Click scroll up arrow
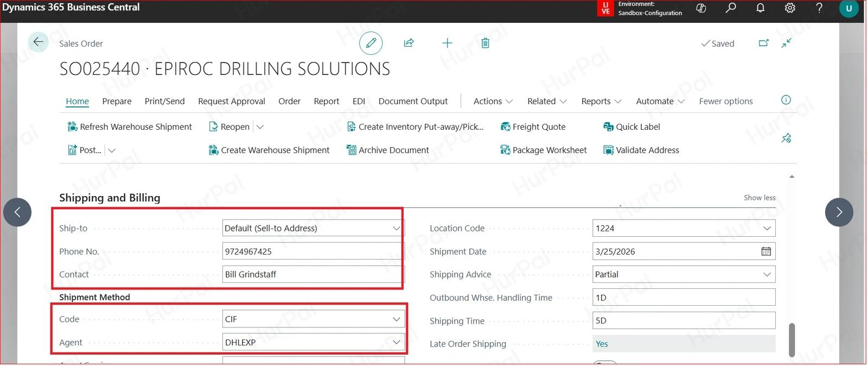868x366 pixels. pos(792,176)
